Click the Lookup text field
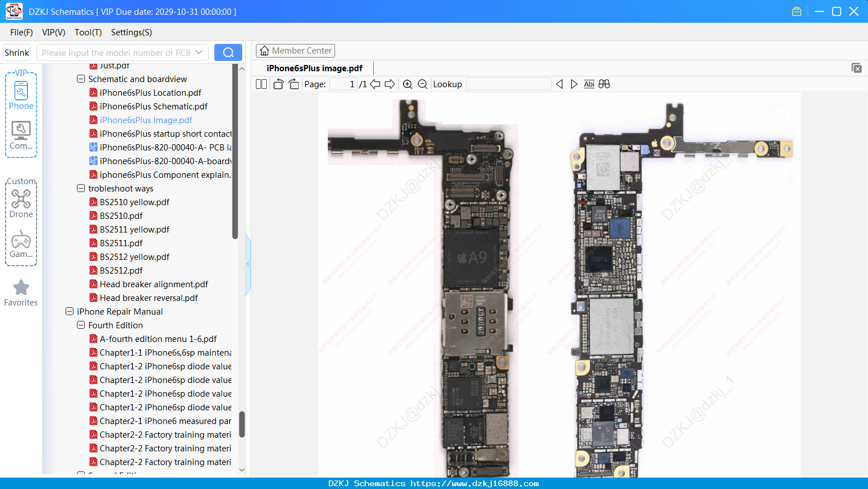 click(x=509, y=84)
